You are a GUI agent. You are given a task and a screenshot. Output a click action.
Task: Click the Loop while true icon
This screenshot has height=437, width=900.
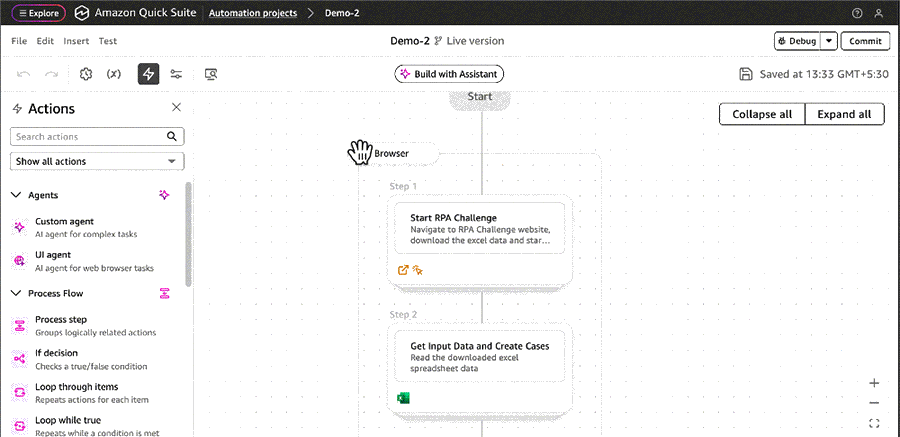coord(20,426)
